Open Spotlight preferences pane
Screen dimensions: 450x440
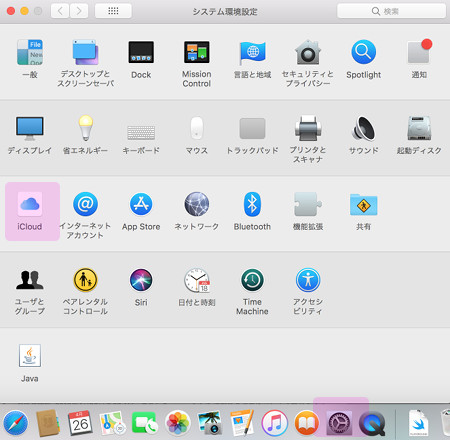[x=364, y=52]
